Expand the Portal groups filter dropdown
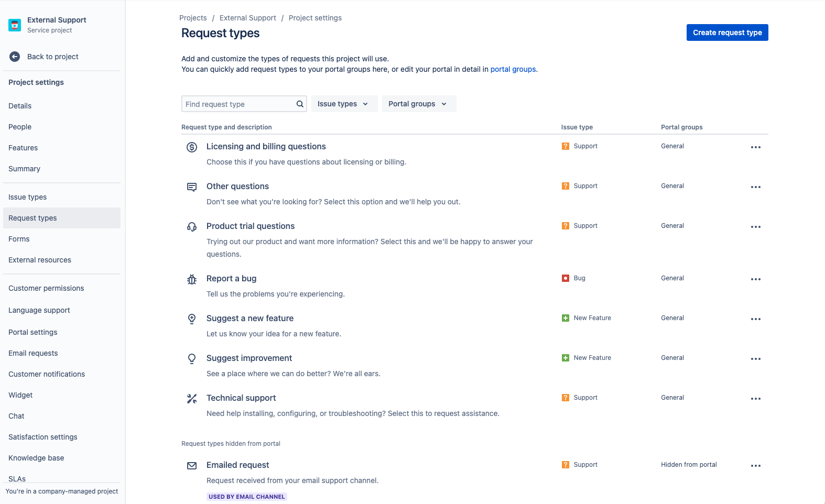 tap(418, 104)
